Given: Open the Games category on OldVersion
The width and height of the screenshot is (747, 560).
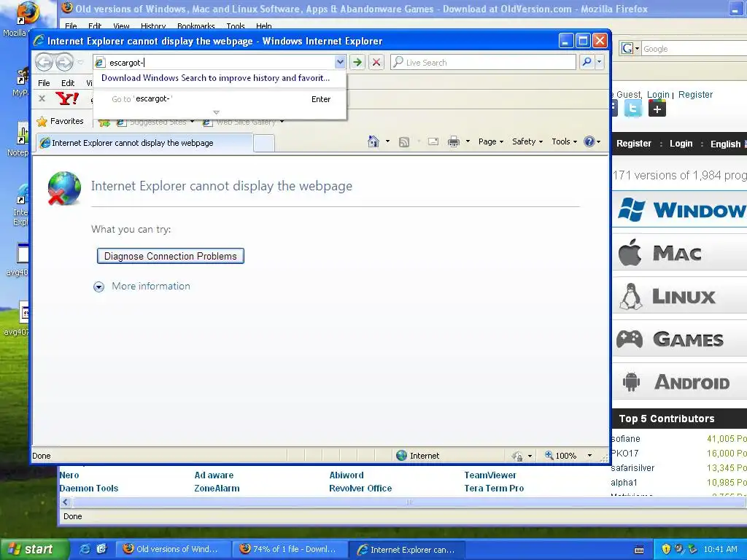Looking at the screenshot, I should click(680, 339).
